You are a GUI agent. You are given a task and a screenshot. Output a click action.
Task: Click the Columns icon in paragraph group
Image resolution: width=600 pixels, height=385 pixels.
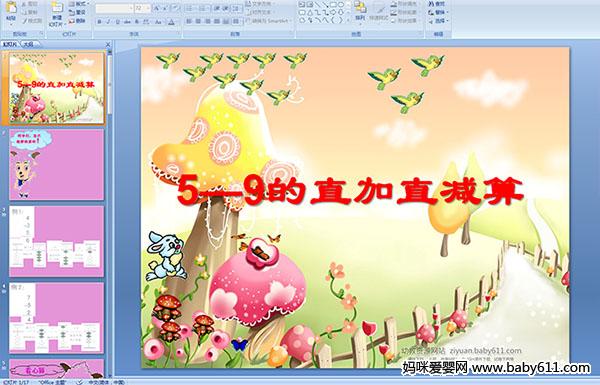pyautogui.click(x=236, y=21)
